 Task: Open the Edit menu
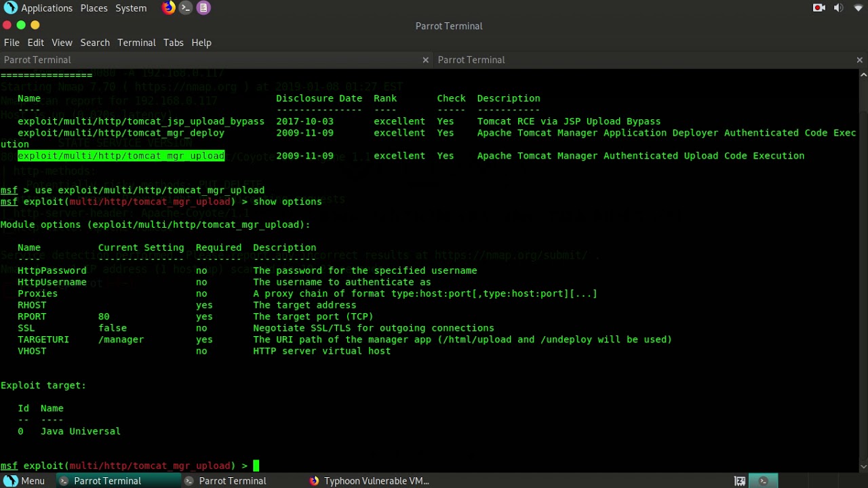pyautogui.click(x=36, y=42)
